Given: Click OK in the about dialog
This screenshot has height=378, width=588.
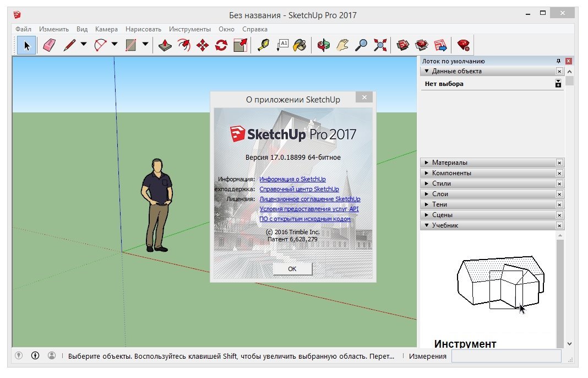Looking at the screenshot, I should click(292, 269).
